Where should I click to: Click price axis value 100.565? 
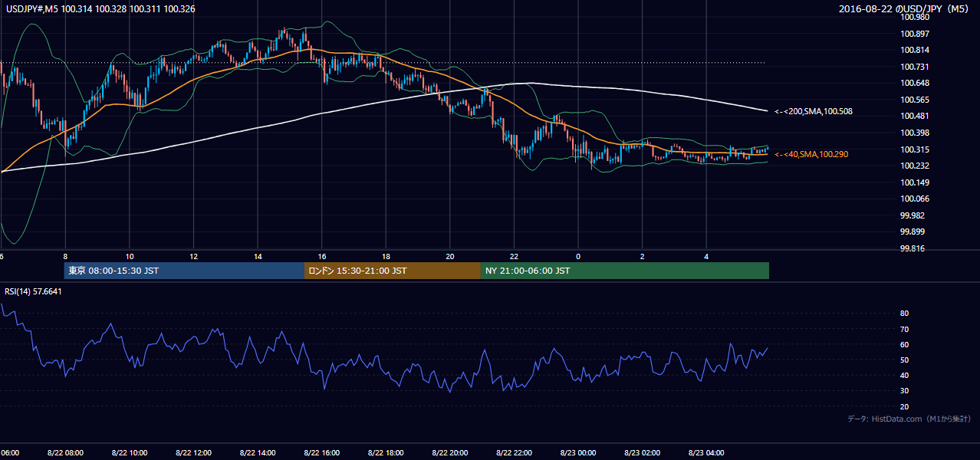(x=914, y=100)
